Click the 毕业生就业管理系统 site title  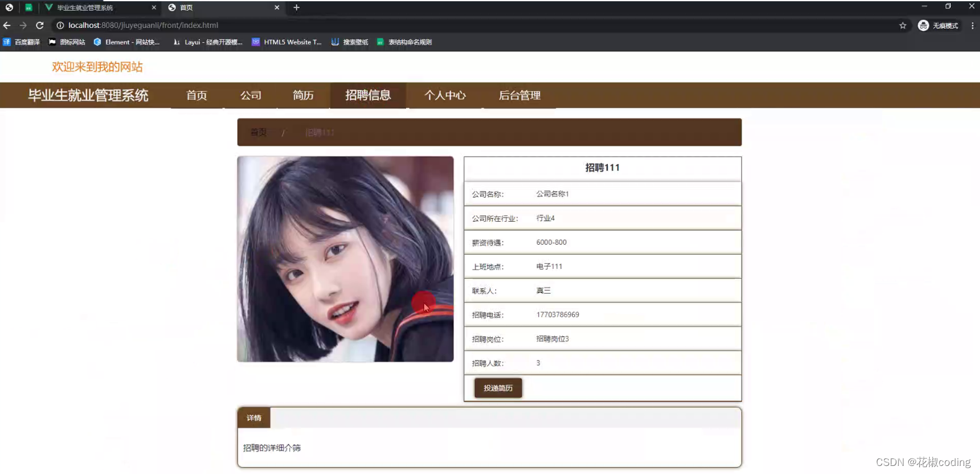[x=88, y=95]
